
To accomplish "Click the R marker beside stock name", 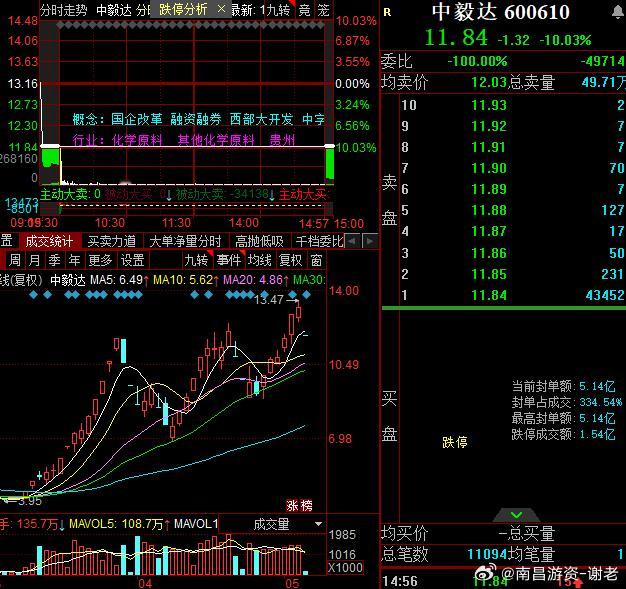I will coord(387,12).
